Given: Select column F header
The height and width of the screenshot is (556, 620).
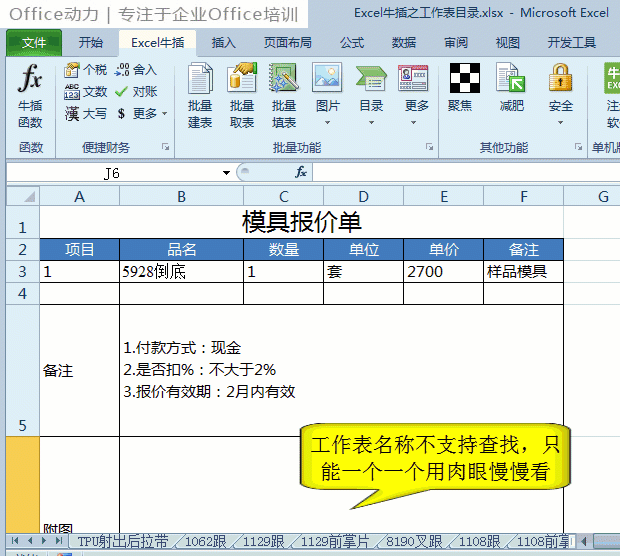Looking at the screenshot, I should click(524, 196).
